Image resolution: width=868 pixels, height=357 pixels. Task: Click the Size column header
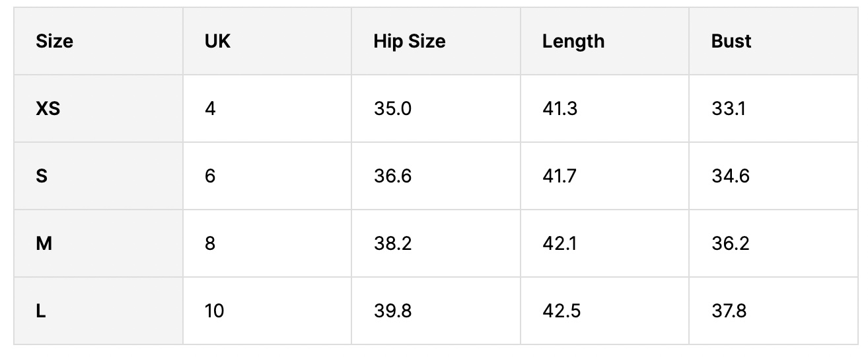tap(54, 42)
